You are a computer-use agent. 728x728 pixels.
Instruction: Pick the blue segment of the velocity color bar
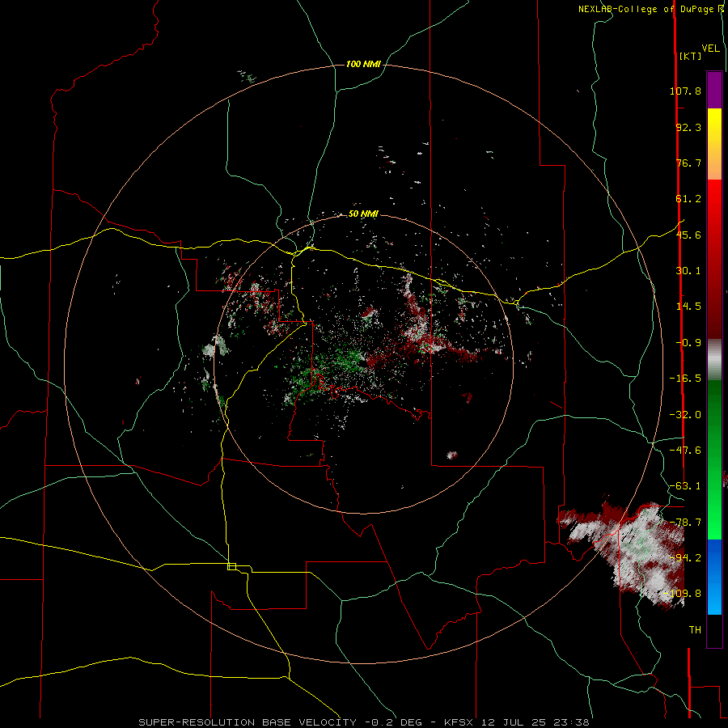click(x=714, y=577)
